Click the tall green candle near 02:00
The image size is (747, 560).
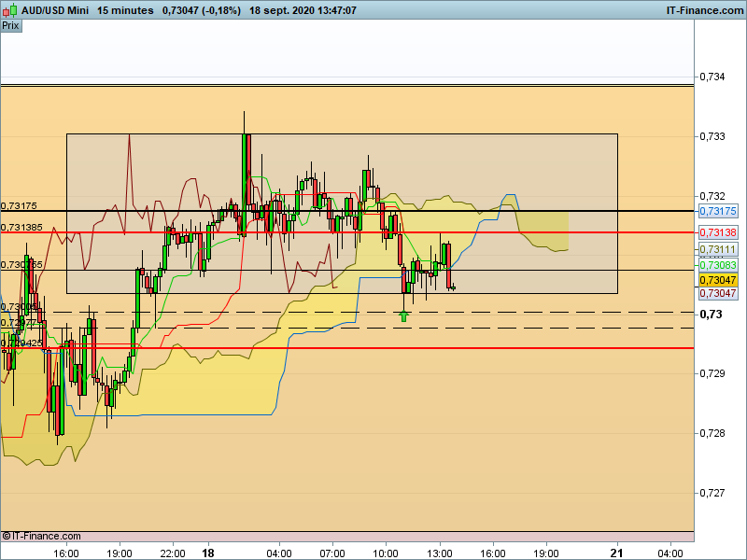[x=245, y=184]
